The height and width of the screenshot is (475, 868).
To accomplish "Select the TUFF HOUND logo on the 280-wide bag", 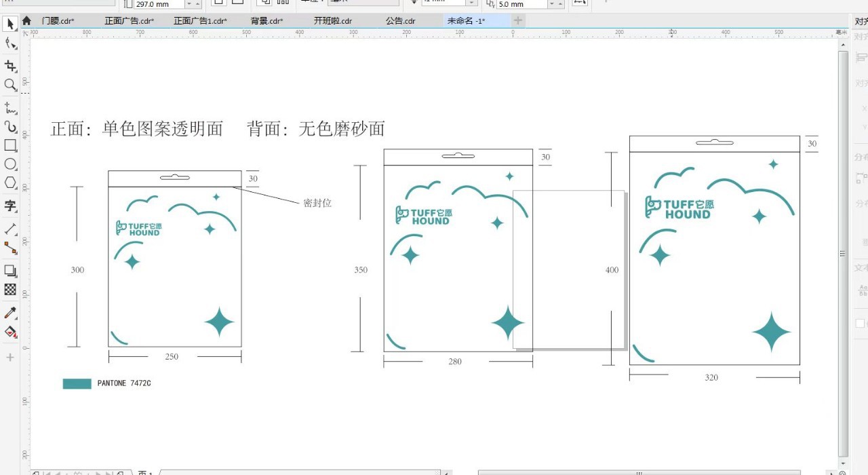I will pos(424,215).
